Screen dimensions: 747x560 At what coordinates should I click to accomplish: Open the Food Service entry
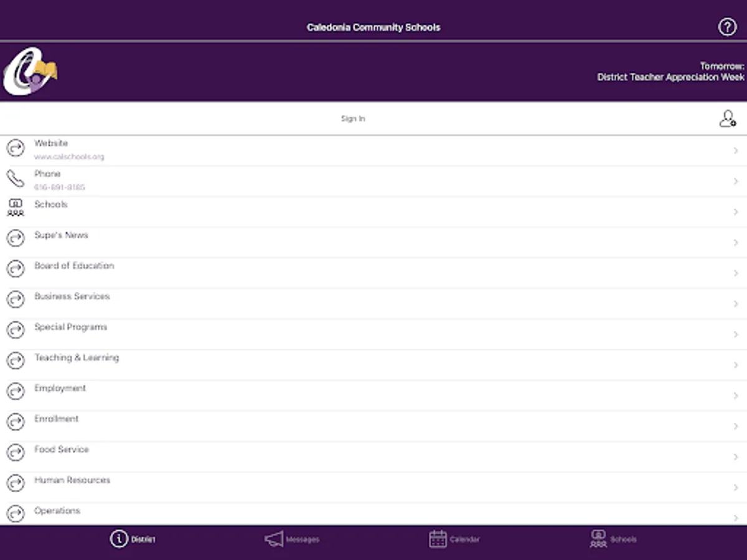click(x=374, y=457)
